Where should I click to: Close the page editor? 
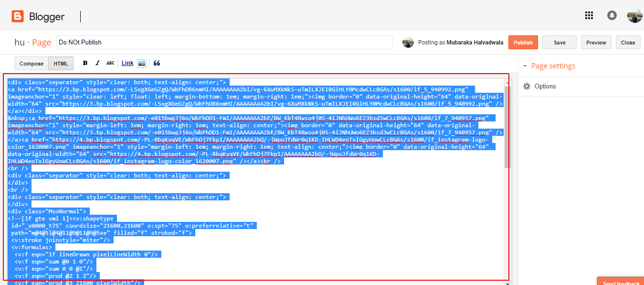click(x=628, y=43)
